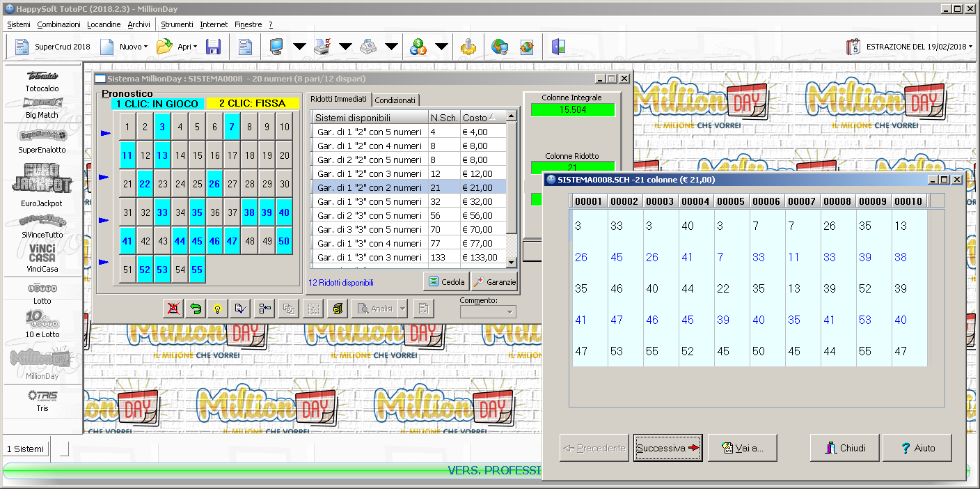Toggle number 7 in the Pronostico grid

[232, 127]
